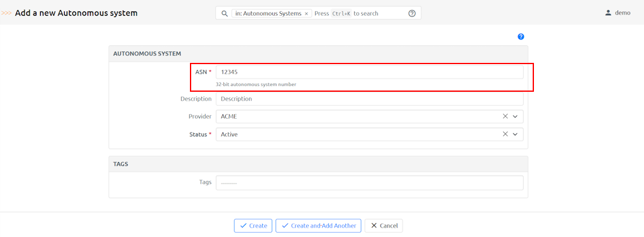Screen dimensions: 644x237
Task: Click the demo user profile icon
Action: pos(608,13)
